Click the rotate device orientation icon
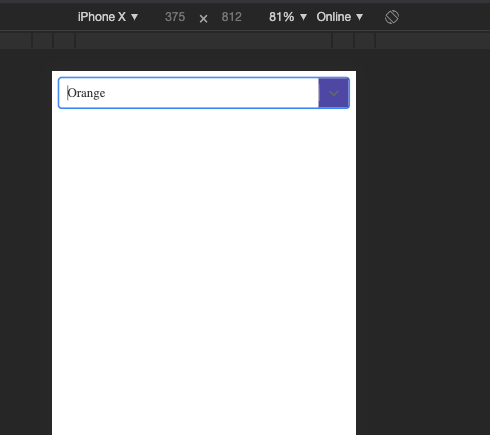This screenshot has width=490, height=435. [392, 17]
